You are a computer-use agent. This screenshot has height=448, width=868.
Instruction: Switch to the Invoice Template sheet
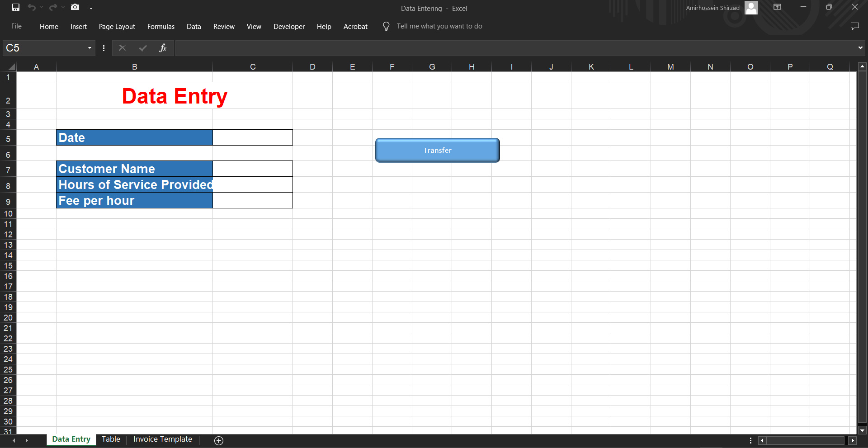tap(163, 439)
